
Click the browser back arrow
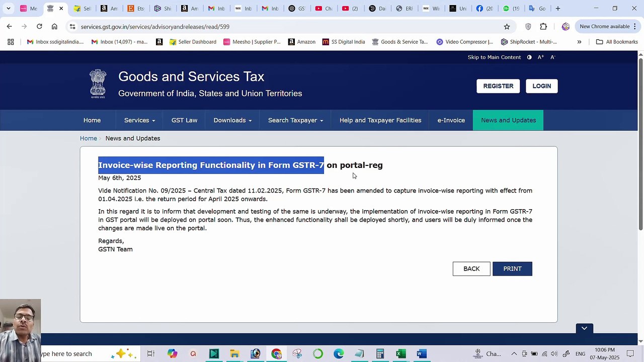pyautogui.click(x=10, y=26)
